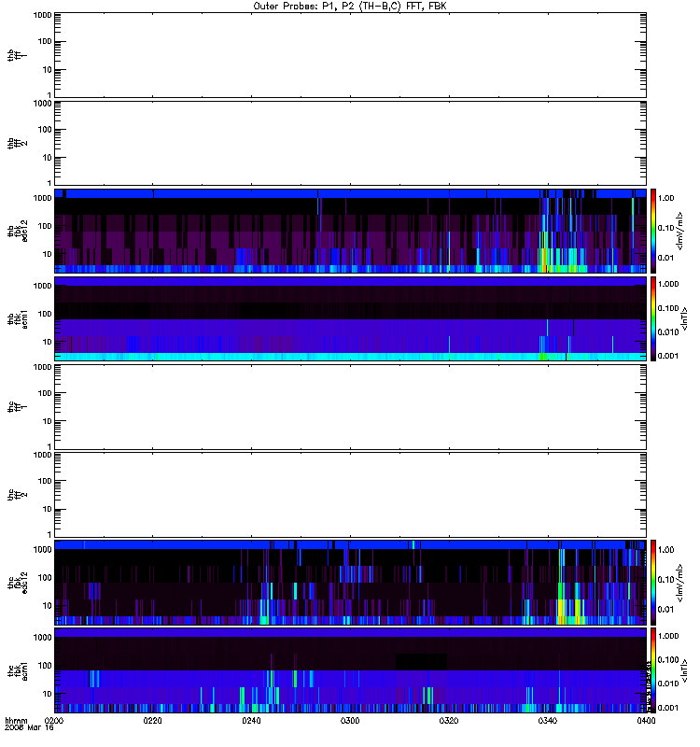Click the '0200' time axis tick label
The width and height of the screenshot is (700, 747).
pos(54,721)
